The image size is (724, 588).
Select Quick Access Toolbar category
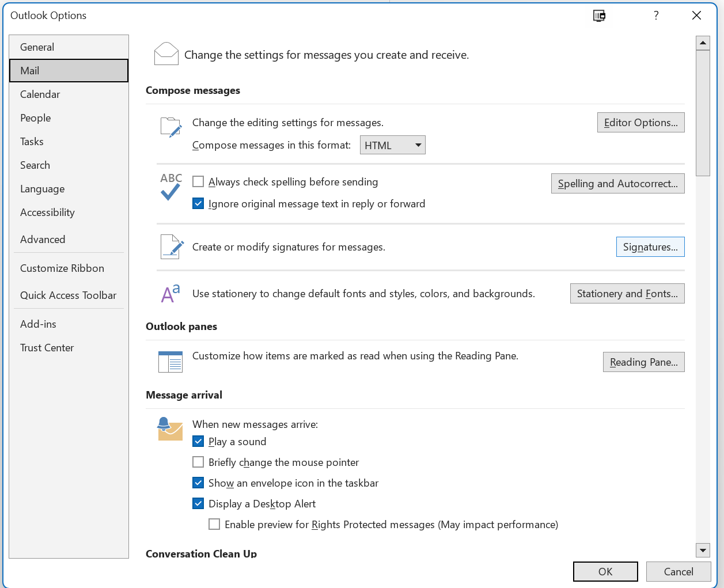click(x=69, y=295)
